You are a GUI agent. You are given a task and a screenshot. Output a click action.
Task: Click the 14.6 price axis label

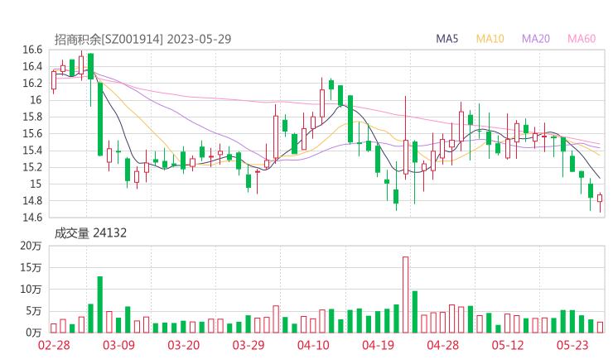[x=32, y=218]
